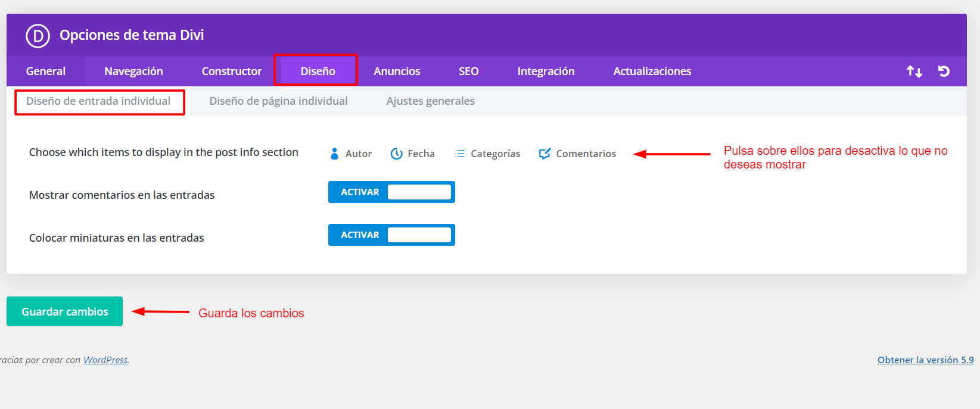This screenshot has width=980, height=409.
Task: Click the reset options circular arrow icon
Action: pyautogui.click(x=944, y=71)
